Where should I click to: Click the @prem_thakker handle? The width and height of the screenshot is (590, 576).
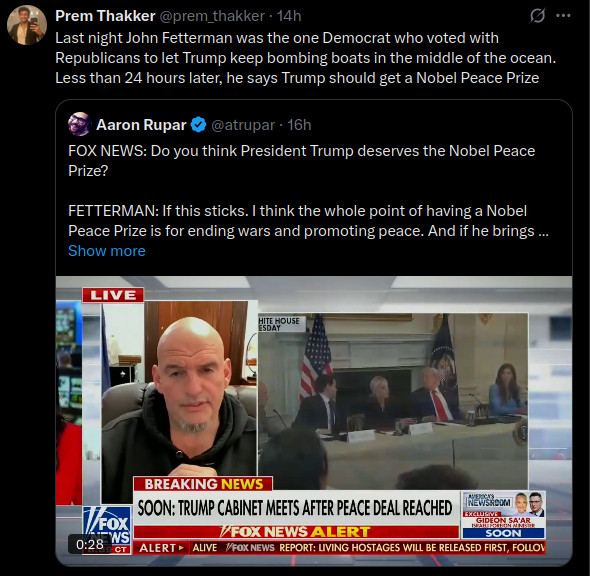pos(212,16)
